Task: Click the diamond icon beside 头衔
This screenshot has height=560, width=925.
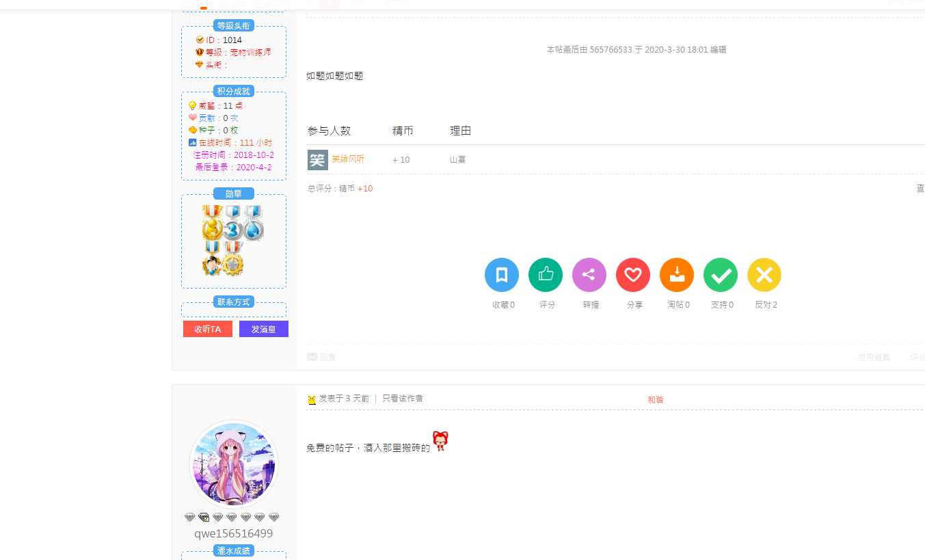Action: (x=200, y=64)
